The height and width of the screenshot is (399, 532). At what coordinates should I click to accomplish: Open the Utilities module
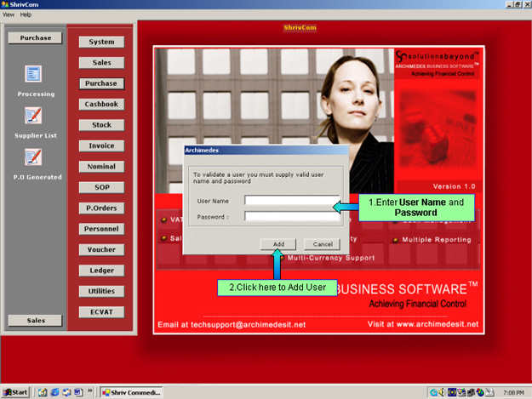[101, 291]
